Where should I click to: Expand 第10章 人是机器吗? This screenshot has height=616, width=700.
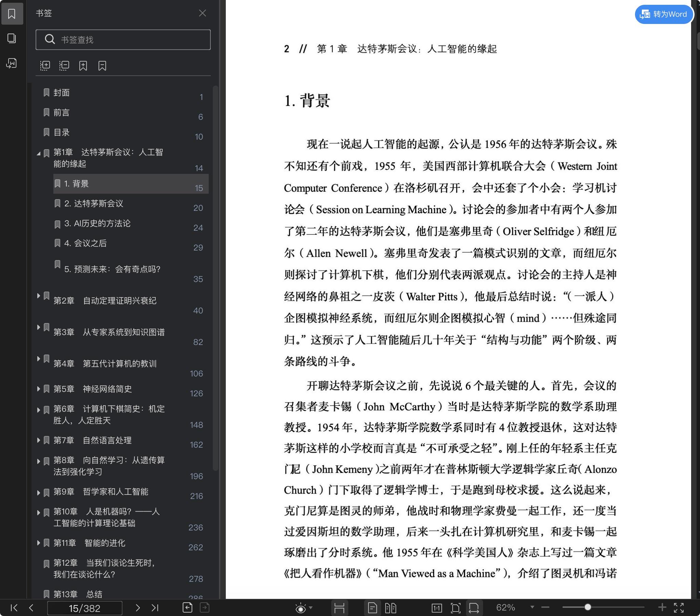38,513
